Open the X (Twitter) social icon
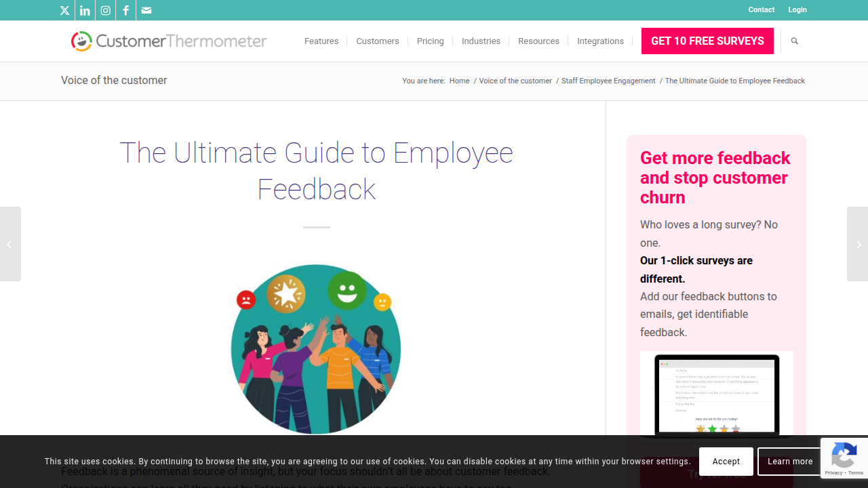868x488 pixels. click(x=64, y=10)
